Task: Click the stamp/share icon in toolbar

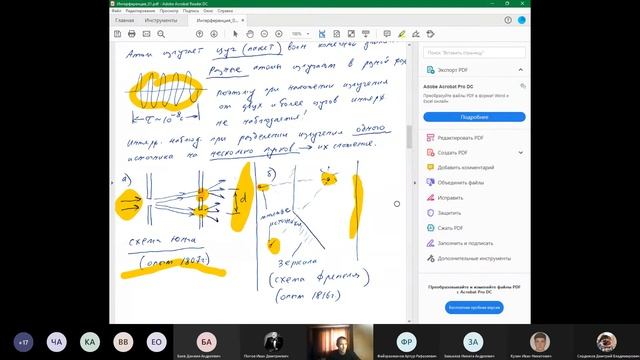Action: [x=431, y=34]
